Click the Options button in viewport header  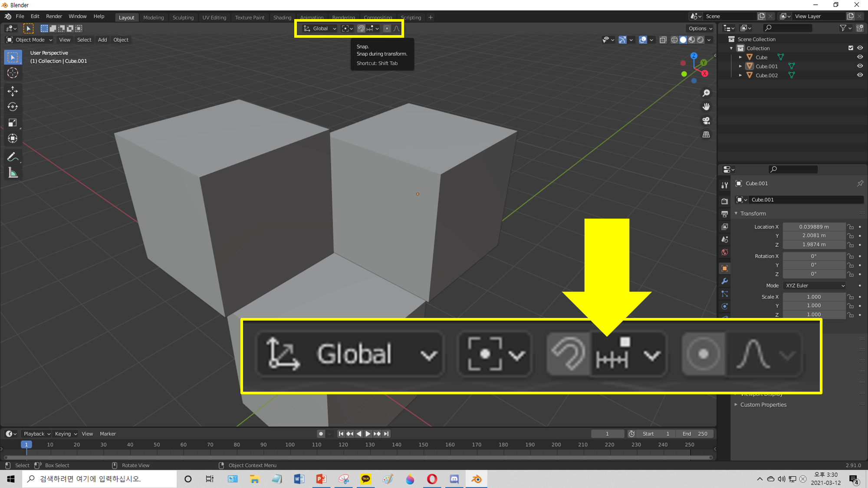[700, 29]
